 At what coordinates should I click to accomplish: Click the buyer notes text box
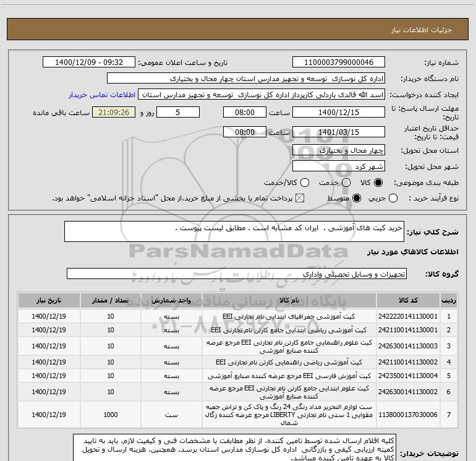click(234, 448)
